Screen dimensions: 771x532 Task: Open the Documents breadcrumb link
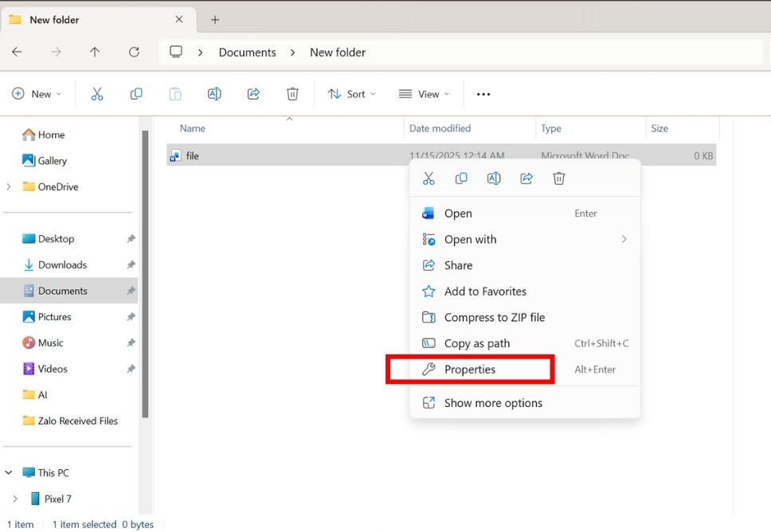pos(247,52)
